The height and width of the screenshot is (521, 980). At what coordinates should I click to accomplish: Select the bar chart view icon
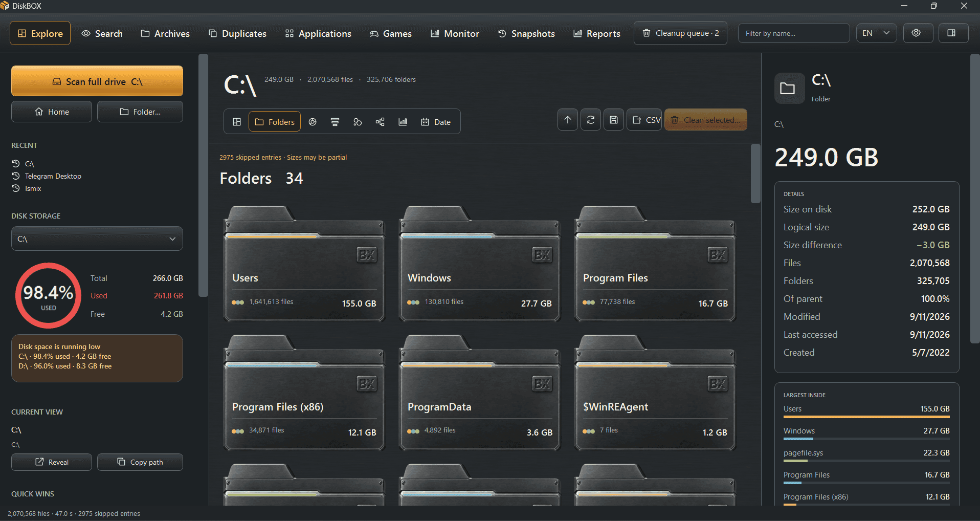(x=403, y=122)
